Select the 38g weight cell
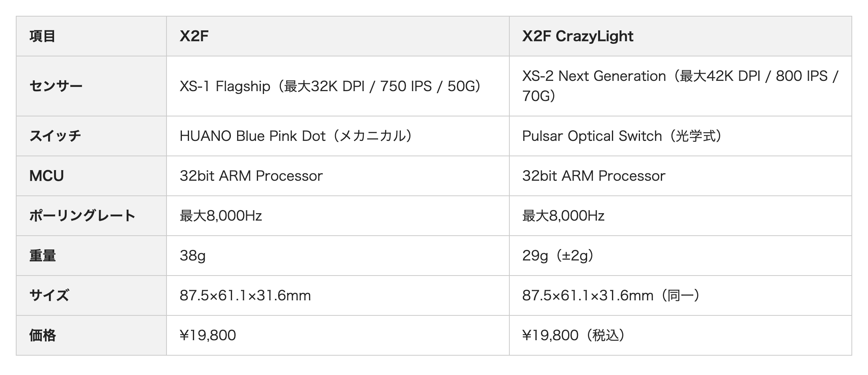 click(x=338, y=256)
